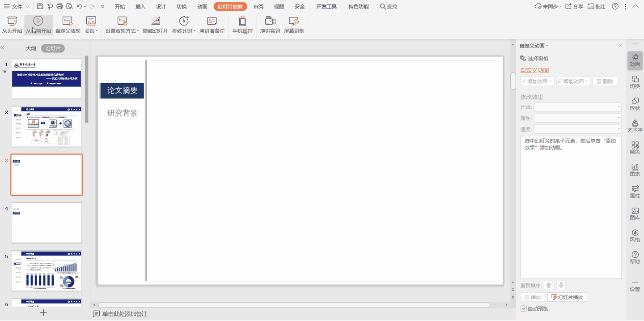Start slideshow from current slide (从当前开始)
This screenshot has width=644, height=321.
coord(38,25)
